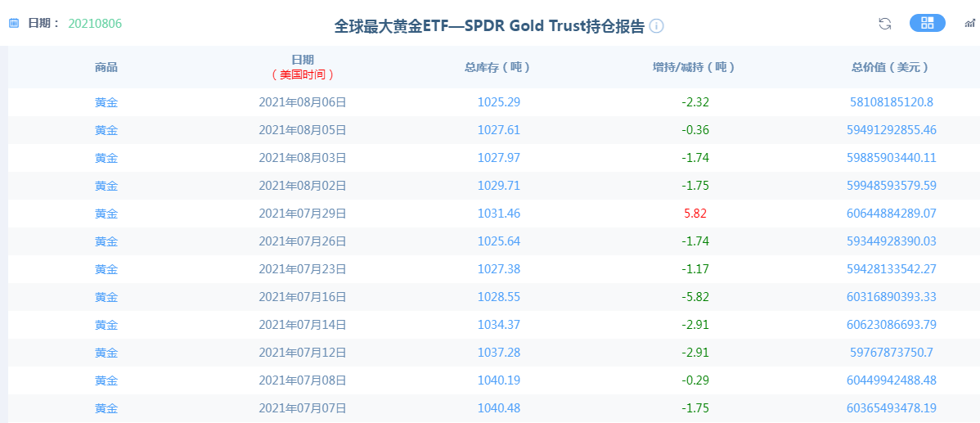The image size is (980, 423).
Task: Click total holdings value 1025.29
Action: (x=499, y=102)
